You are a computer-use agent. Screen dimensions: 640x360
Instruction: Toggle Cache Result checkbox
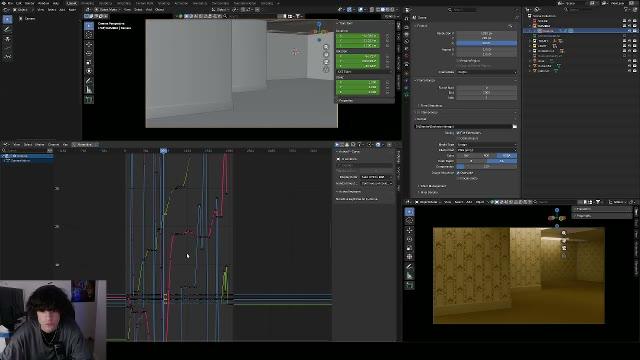458,138
